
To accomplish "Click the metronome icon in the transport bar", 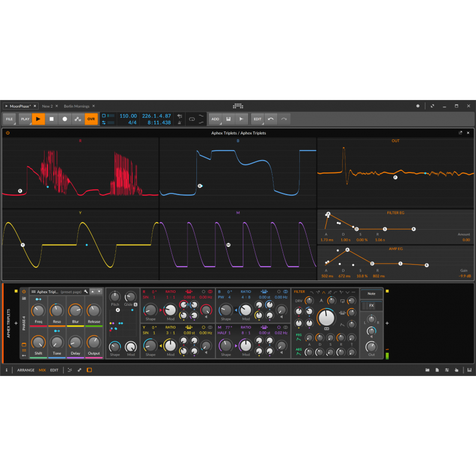I will click(179, 123).
